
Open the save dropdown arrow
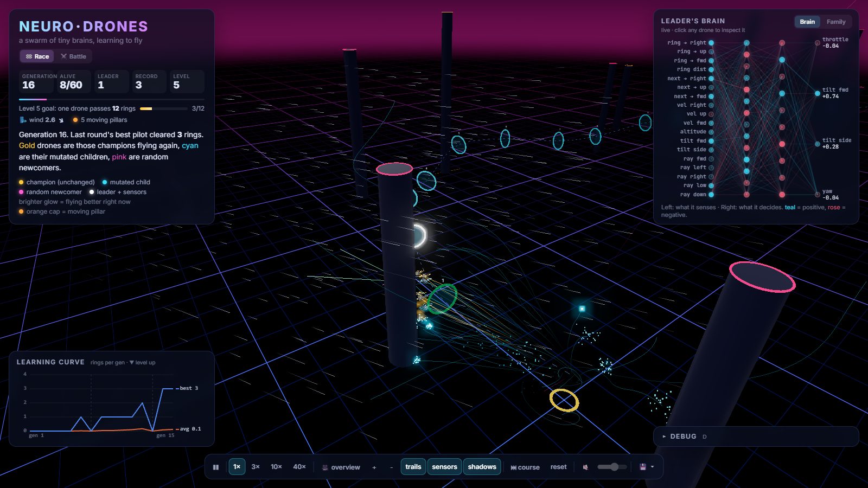coord(652,467)
